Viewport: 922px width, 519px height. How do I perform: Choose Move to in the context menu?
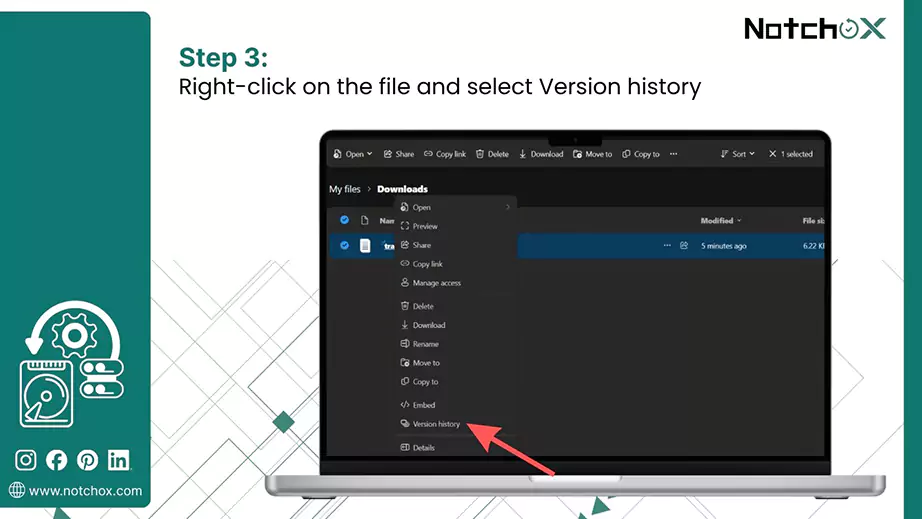pos(456,363)
